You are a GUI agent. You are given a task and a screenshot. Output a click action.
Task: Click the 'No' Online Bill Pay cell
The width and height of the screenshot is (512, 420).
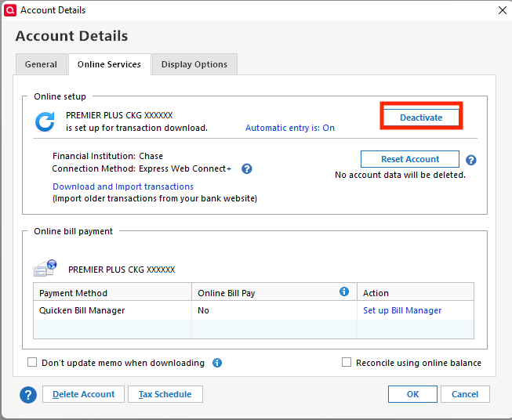tap(274, 310)
